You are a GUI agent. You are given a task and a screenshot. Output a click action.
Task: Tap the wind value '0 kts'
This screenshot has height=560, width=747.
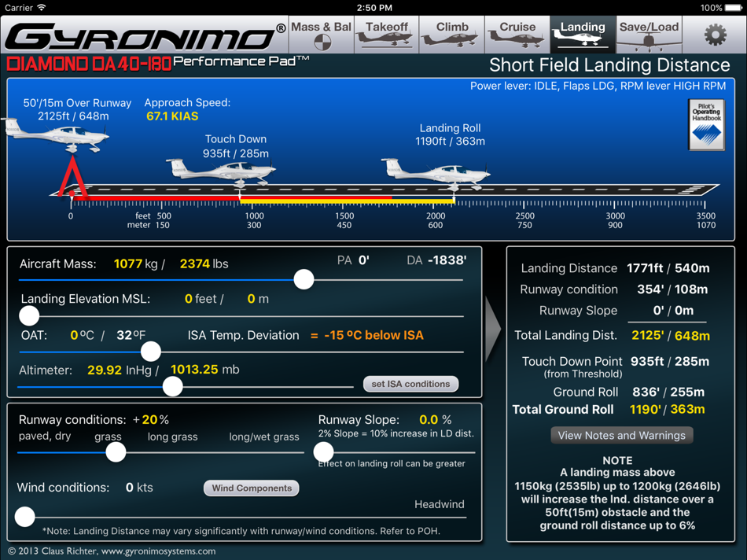click(139, 488)
